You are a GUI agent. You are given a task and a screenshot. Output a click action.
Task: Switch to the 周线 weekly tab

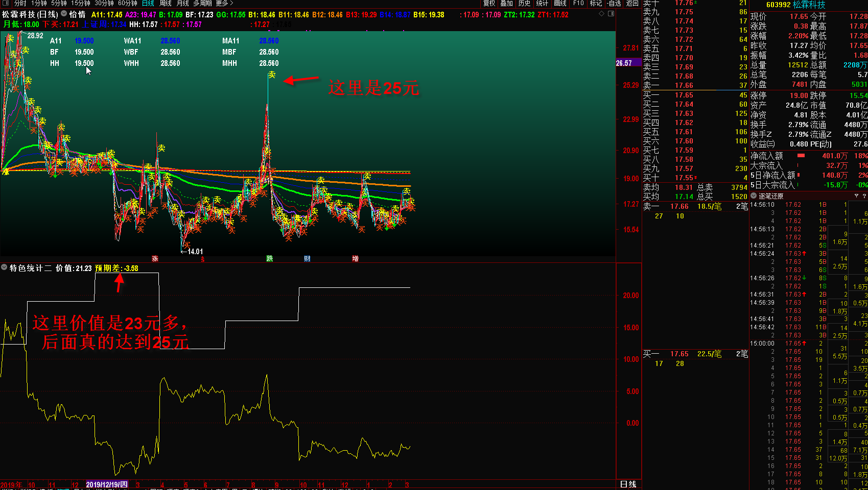[166, 3]
